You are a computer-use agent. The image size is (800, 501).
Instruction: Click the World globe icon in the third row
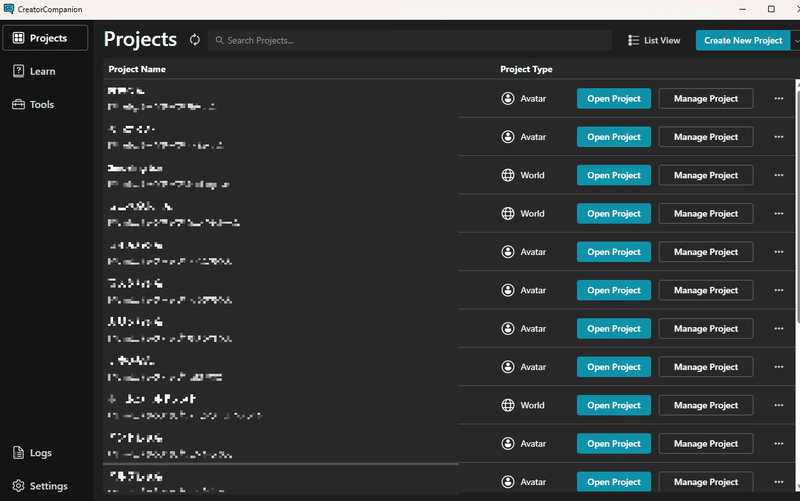click(508, 175)
